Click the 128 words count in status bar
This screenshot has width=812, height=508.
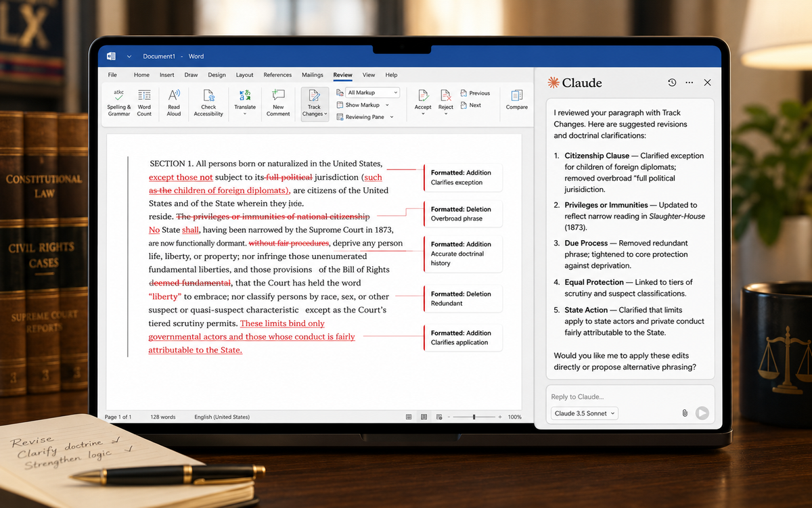click(163, 417)
